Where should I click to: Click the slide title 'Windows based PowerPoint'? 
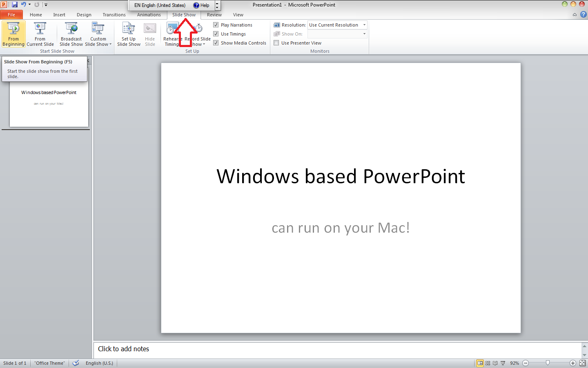pyautogui.click(x=341, y=176)
